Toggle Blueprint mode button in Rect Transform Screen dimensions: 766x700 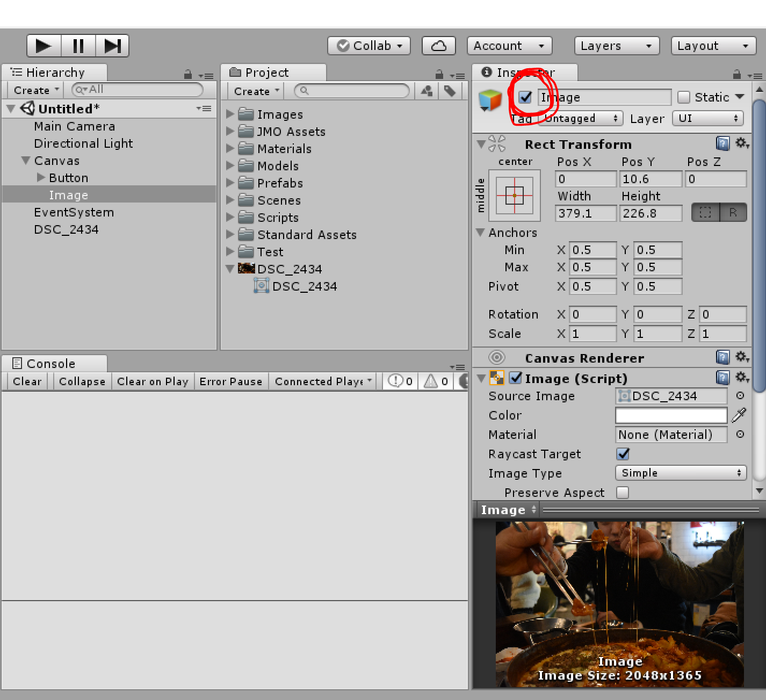click(x=705, y=213)
